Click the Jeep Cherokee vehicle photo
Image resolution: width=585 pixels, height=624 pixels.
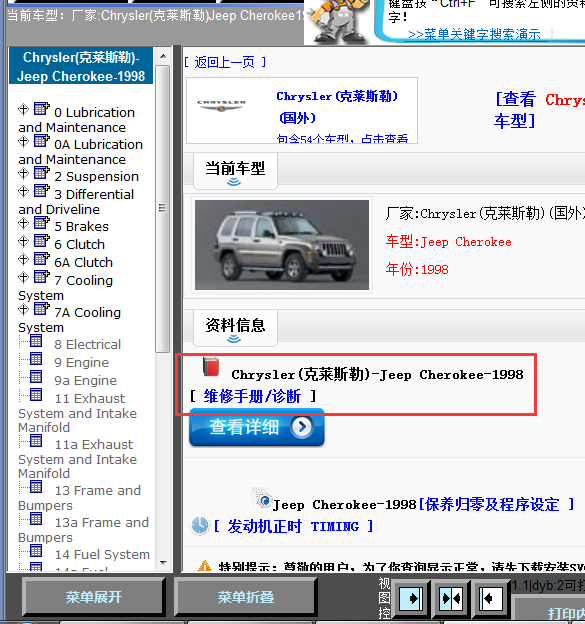282,245
